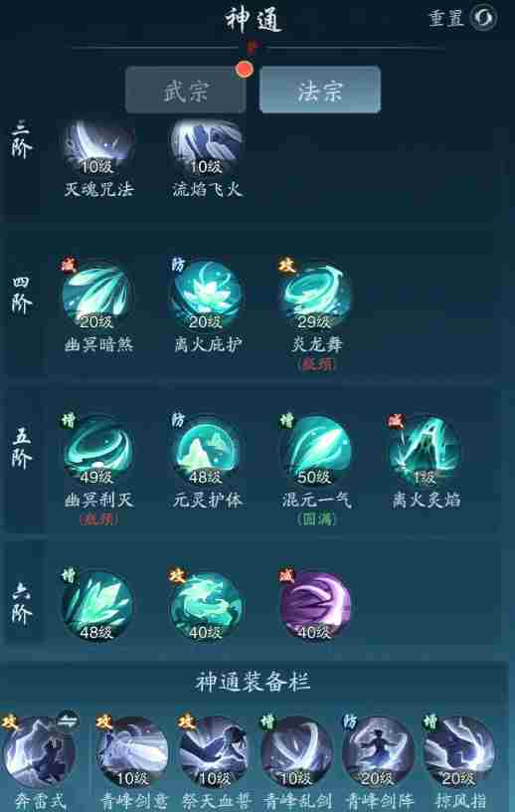515x812 pixels.
Task: Select the equipped 青峰剑意 slot
Action: (132, 752)
